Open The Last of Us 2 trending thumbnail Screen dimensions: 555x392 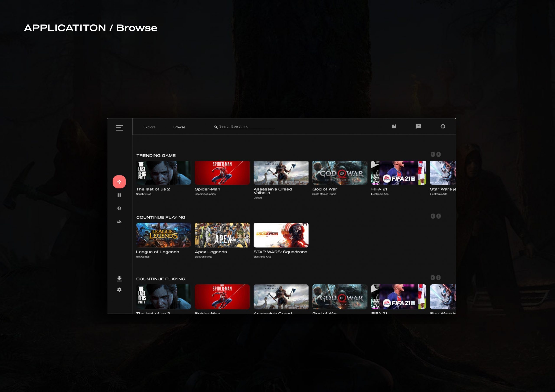(x=163, y=173)
